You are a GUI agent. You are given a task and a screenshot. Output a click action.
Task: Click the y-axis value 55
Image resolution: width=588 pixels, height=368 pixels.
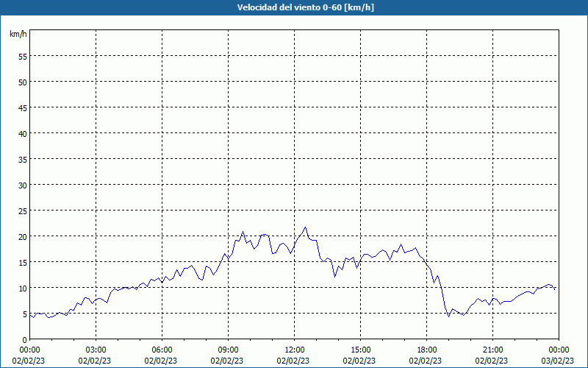(x=23, y=57)
